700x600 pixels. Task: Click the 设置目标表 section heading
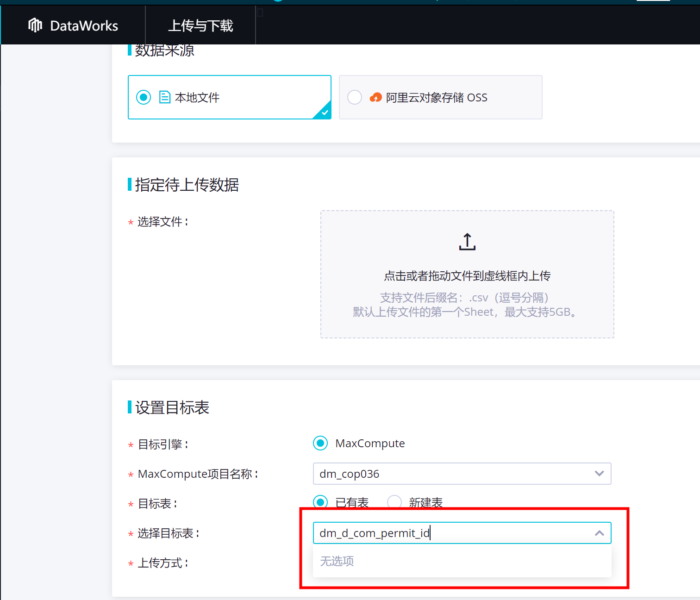pyautogui.click(x=172, y=407)
